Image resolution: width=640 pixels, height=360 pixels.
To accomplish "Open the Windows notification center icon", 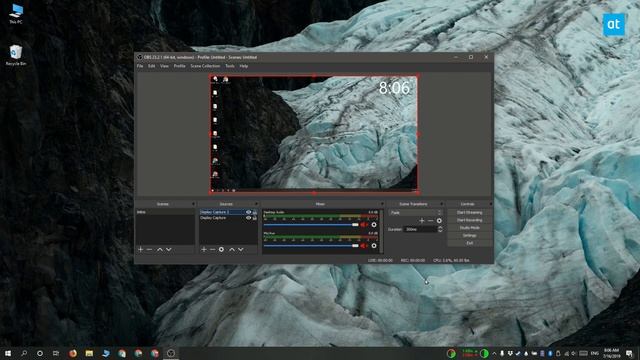I will [x=629, y=353].
